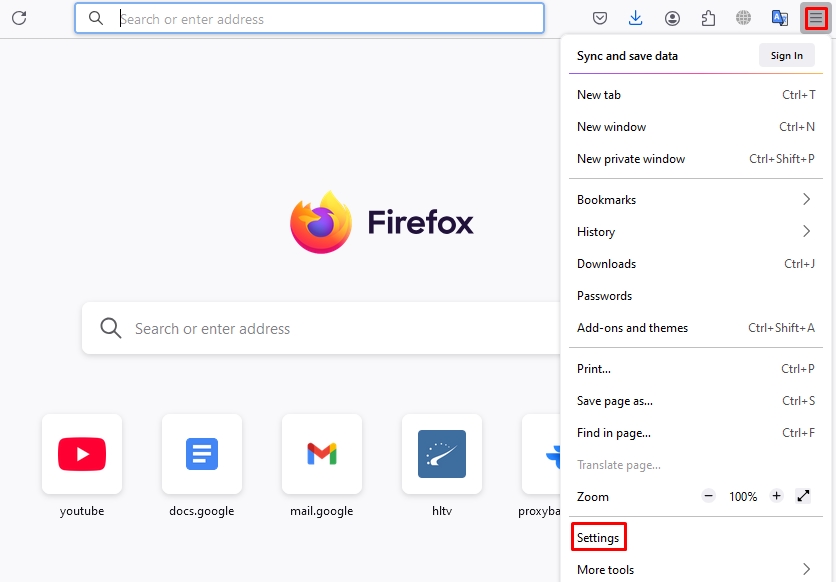The image size is (836, 582).
Task: Choose Print... from the menu
Action: point(696,369)
